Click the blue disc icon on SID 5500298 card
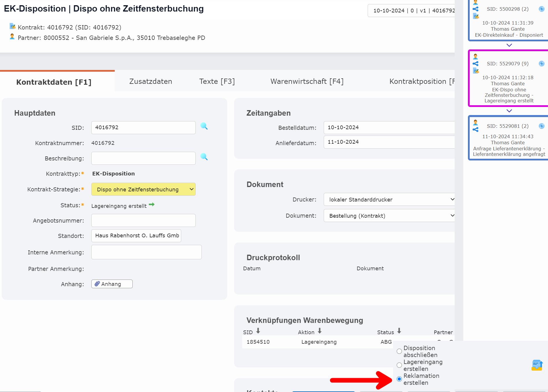 click(541, 9)
